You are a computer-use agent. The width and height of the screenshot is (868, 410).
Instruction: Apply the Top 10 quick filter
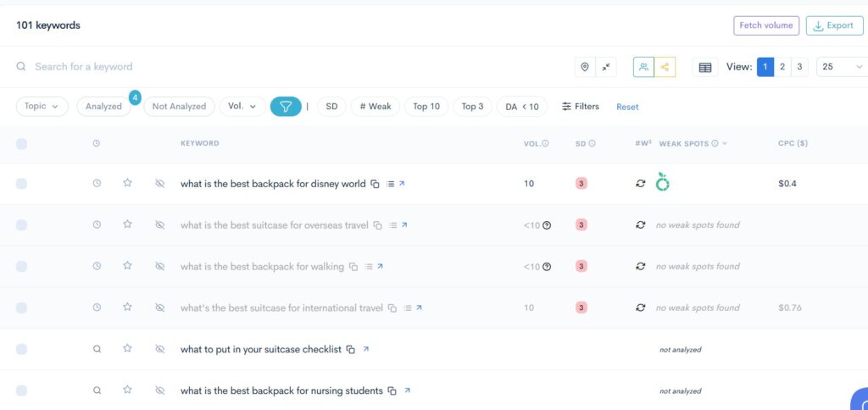tap(426, 107)
